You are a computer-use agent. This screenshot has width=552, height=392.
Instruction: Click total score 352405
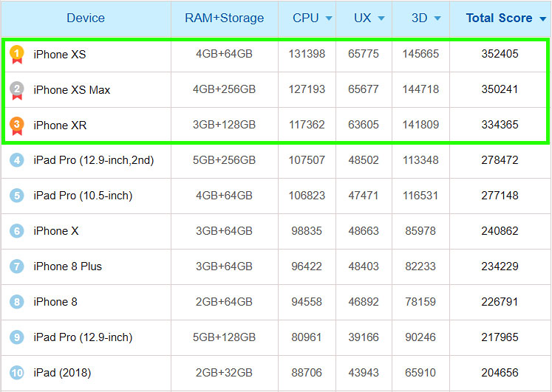click(500, 54)
